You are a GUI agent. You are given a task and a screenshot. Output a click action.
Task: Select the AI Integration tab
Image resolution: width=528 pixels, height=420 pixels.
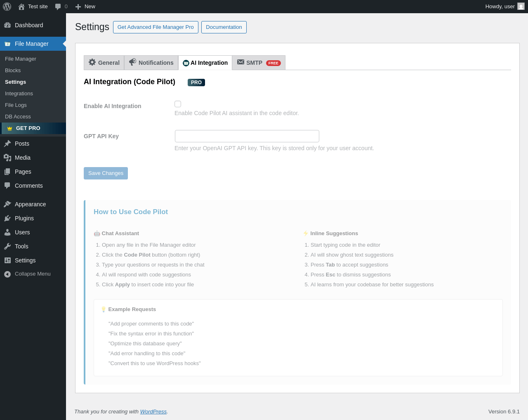[205, 63]
